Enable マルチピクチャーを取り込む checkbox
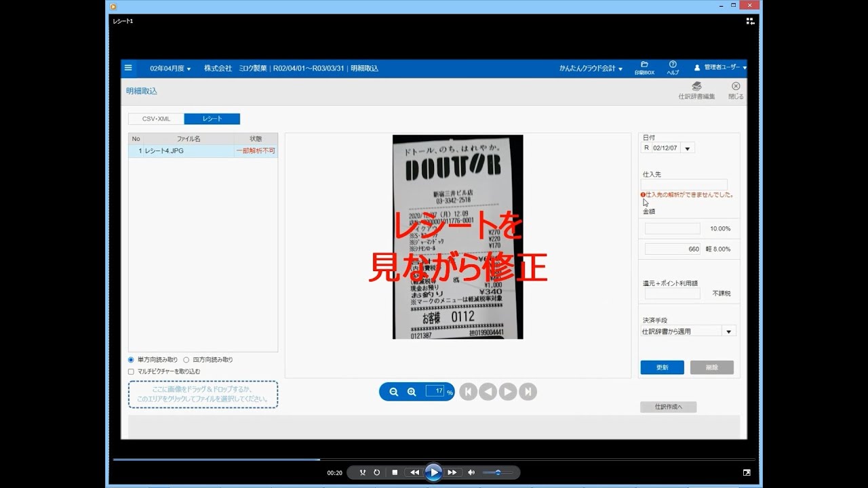868x488 pixels. [131, 371]
